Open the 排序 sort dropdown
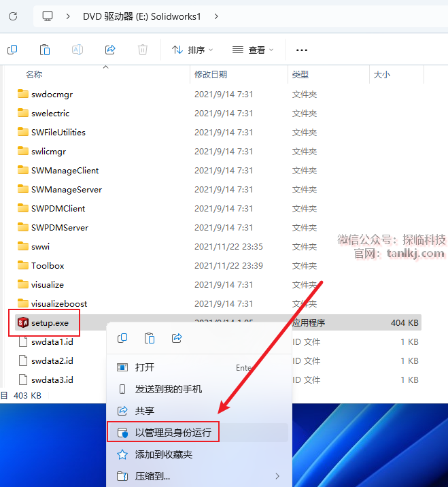This screenshot has width=448, height=487. pyautogui.click(x=192, y=50)
